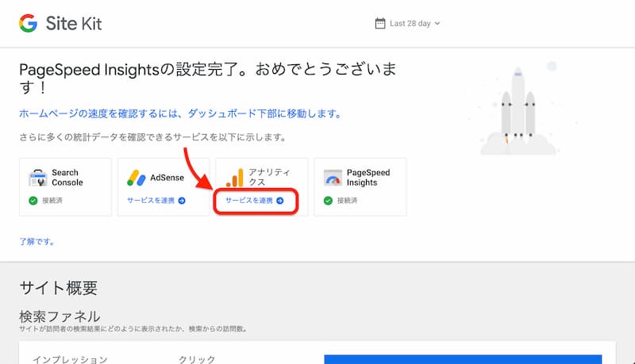Click the AdSense logo icon
Viewport: 635px width, 364px height.
tap(136, 178)
